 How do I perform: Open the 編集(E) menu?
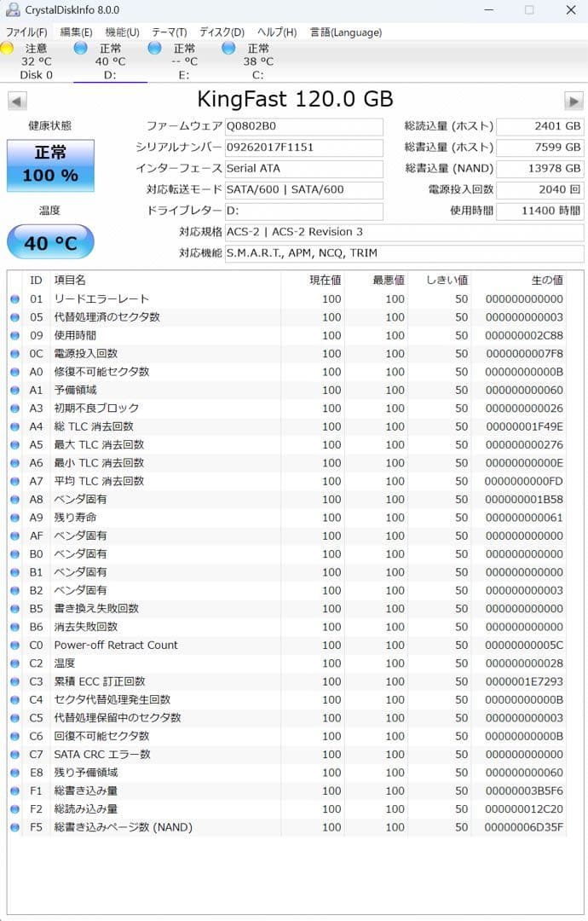point(76,32)
